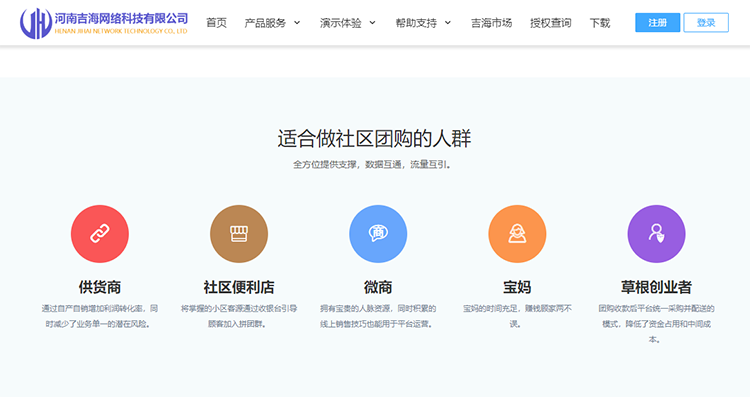Screen dimensions: 750x397
Task: Click the 供货商 description paragraph
Action: 99,316
